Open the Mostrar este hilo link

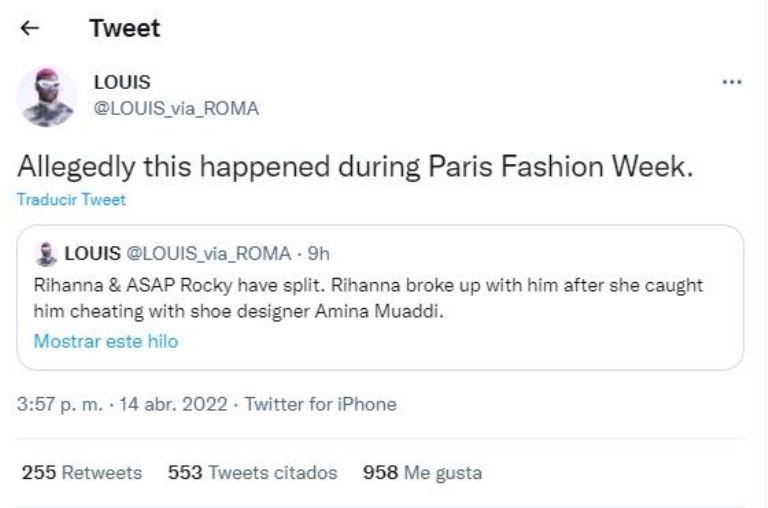[x=106, y=342]
